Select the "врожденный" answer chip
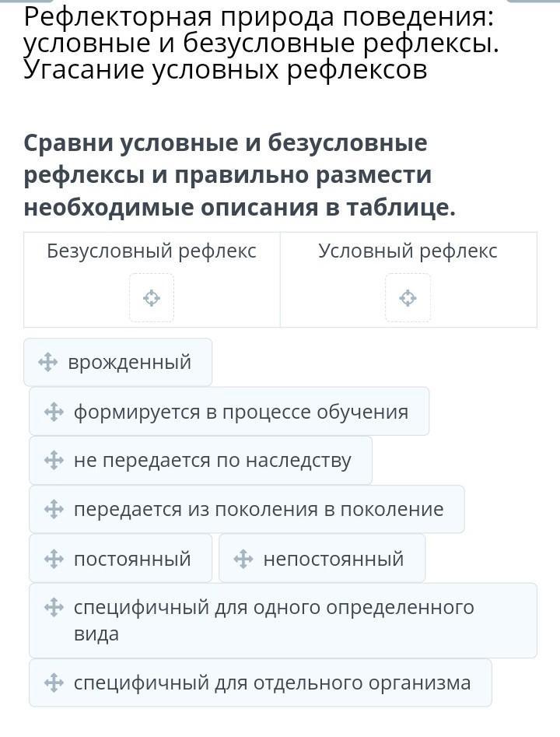Screen dimensions: 560x737 (129, 362)
